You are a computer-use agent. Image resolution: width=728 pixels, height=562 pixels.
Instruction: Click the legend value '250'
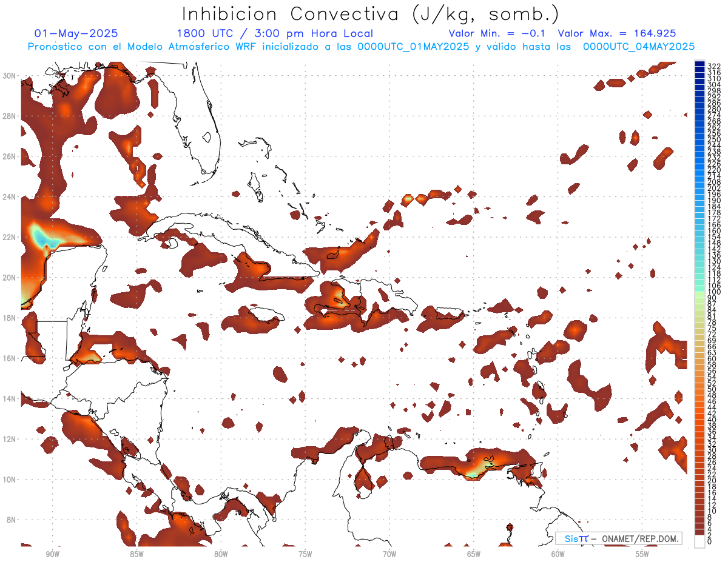pos(714,139)
